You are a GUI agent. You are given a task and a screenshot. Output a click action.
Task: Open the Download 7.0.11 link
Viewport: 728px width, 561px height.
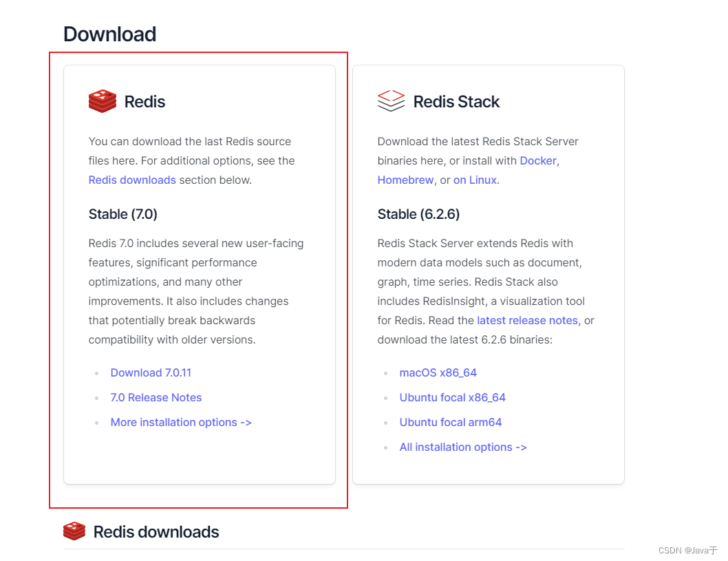point(151,372)
